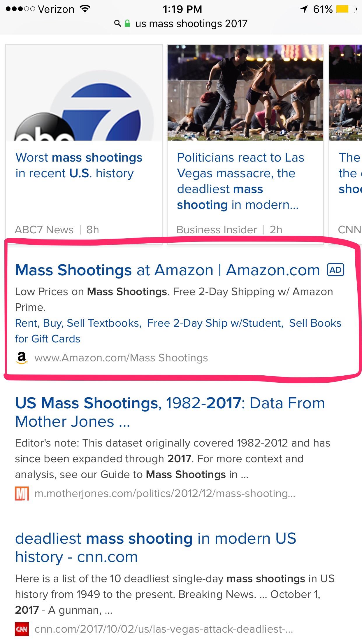
Task: Tap the AD badge icon
Action: point(336,270)
